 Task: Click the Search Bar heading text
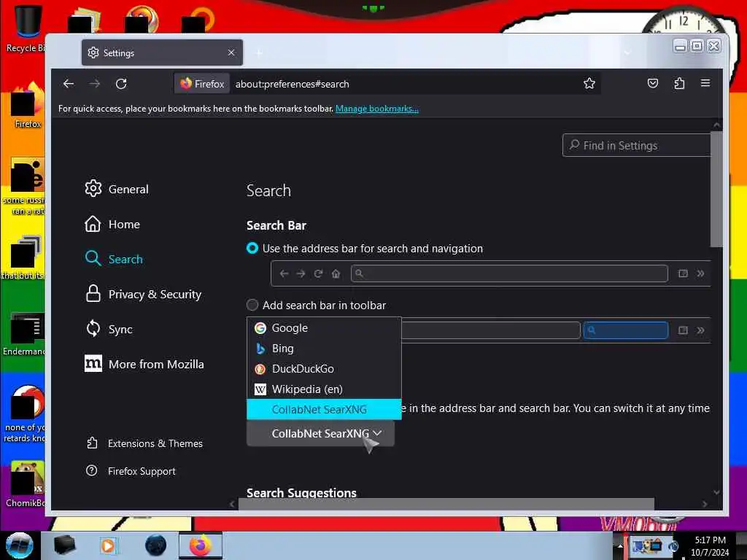coord(276,225)
